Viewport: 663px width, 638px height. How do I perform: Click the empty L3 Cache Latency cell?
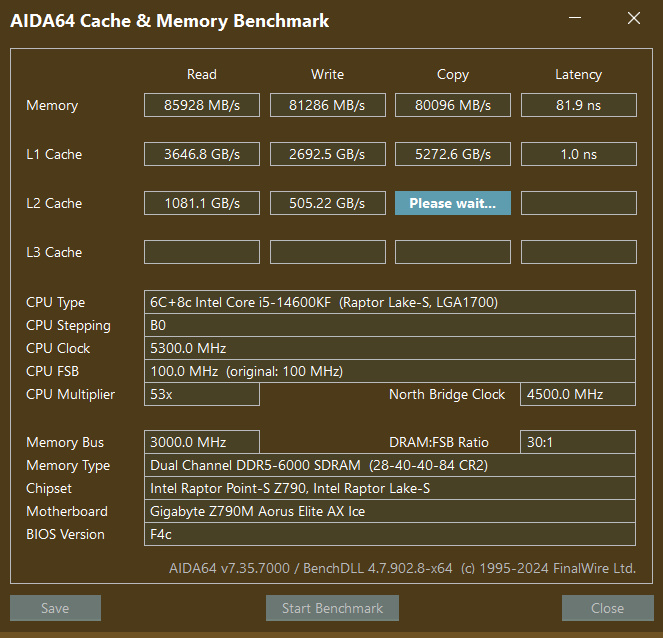click(579, 252)
